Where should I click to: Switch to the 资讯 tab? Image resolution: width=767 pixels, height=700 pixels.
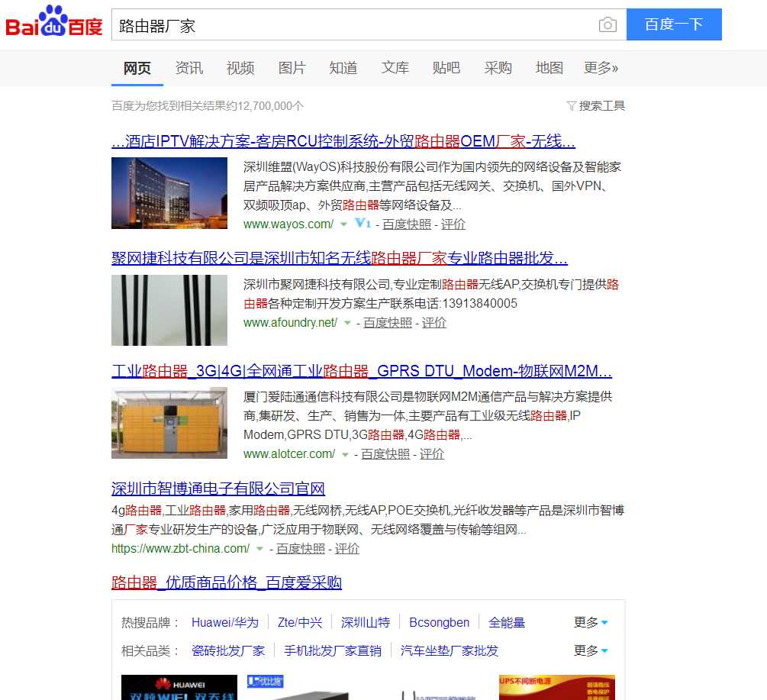[x=189, y=68]
